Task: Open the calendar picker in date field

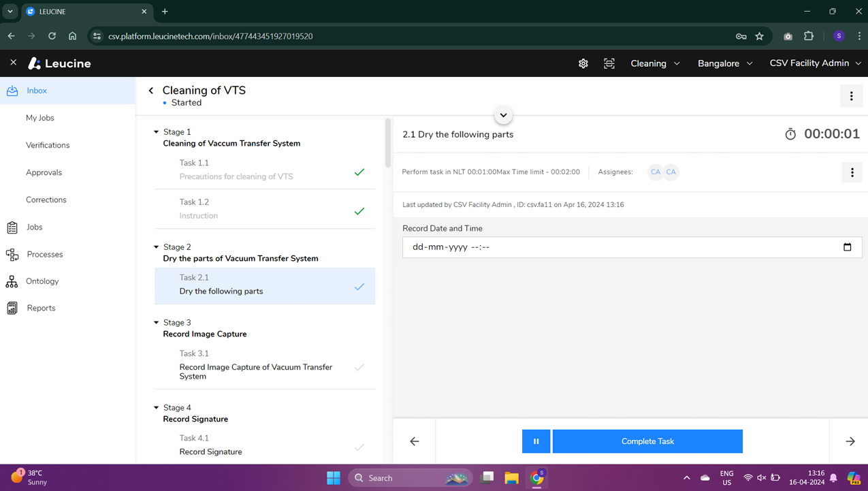Action: click(x=847, y=247)
